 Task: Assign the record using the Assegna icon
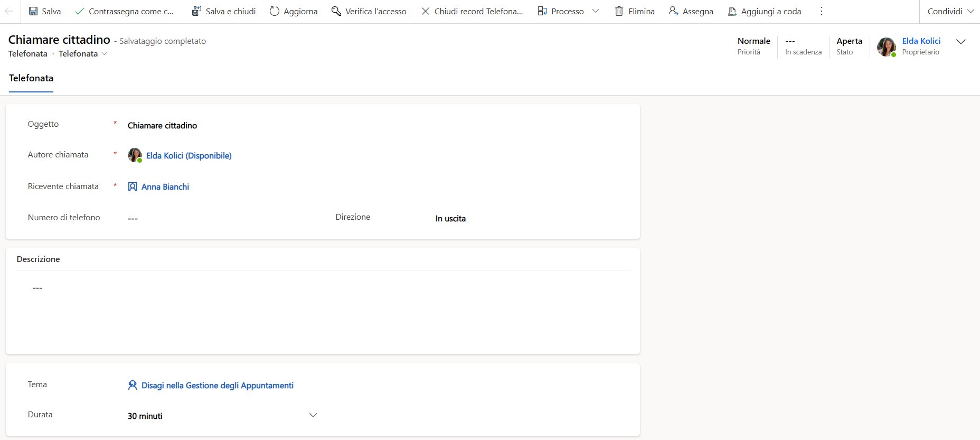pyautogui.click(x=673, y=11)
